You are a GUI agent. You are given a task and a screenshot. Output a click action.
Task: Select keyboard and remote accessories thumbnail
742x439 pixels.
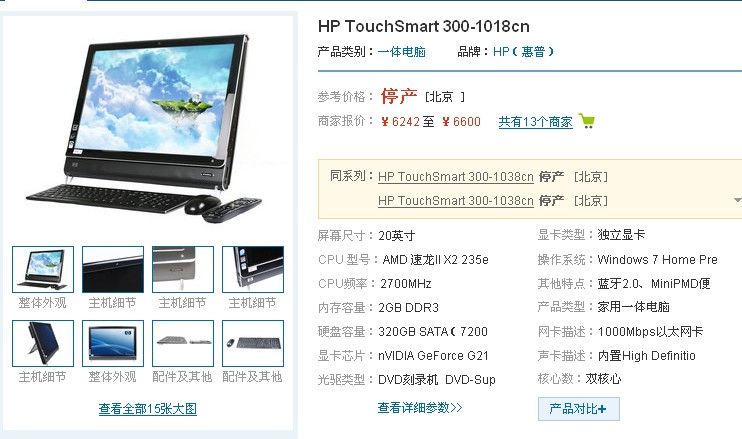(x=183, y=343)
